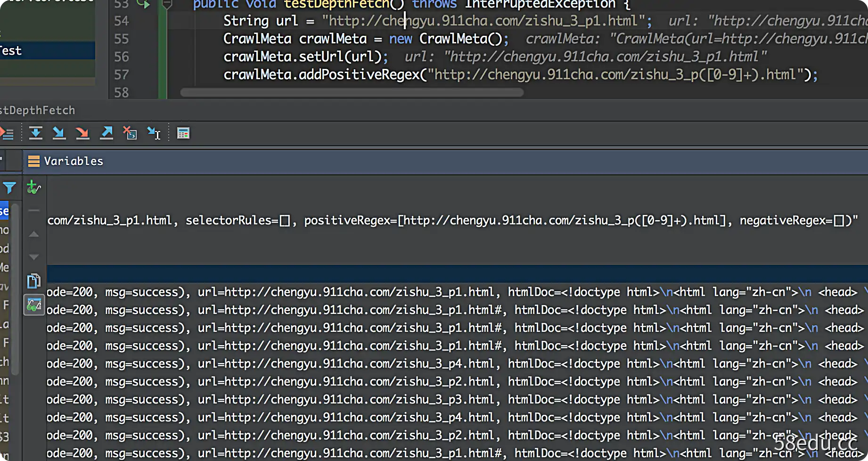Viewport: 868px width, 461px height.
Task: Toggle the Show Watches glasses icon
Action: (34, 305)
